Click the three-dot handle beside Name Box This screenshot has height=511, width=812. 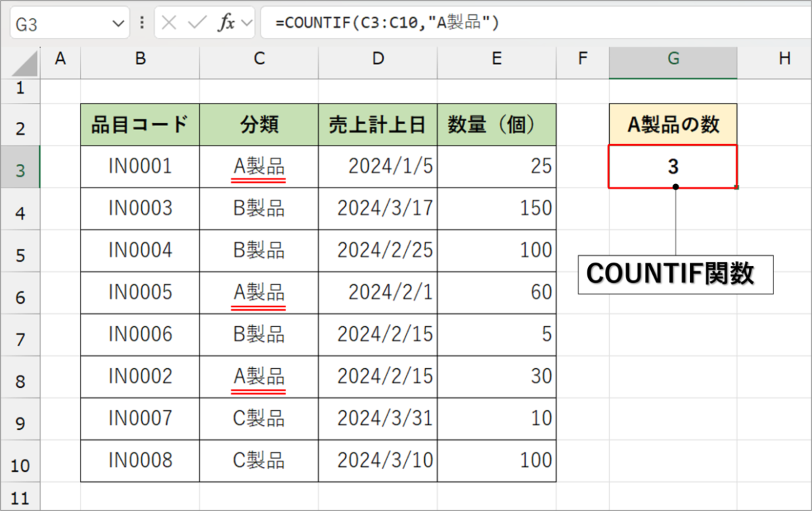pos(142,23)
